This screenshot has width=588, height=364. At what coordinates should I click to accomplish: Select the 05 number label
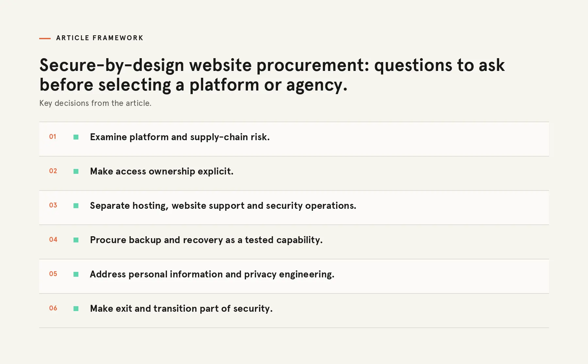[53, 274]
